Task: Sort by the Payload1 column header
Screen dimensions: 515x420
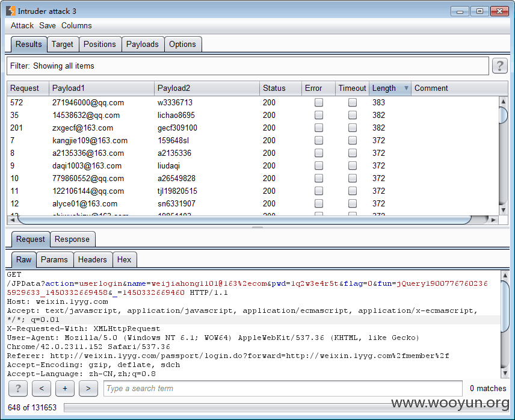Action: click(102, 88)
